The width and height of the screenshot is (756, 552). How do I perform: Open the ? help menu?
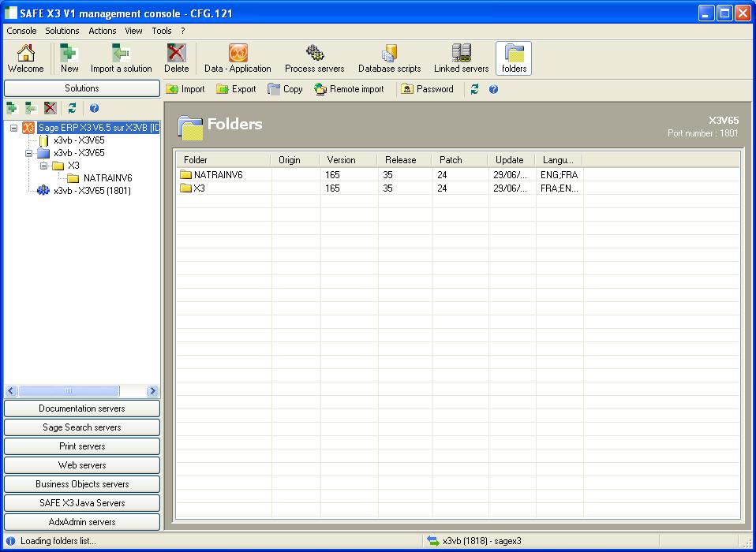point(183,31)
